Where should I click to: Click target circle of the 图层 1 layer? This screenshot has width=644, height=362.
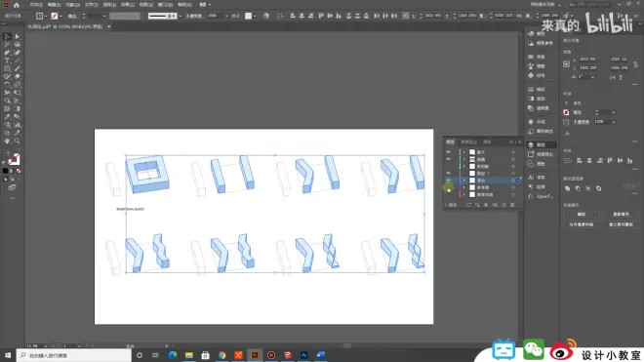tap(513, 174)
